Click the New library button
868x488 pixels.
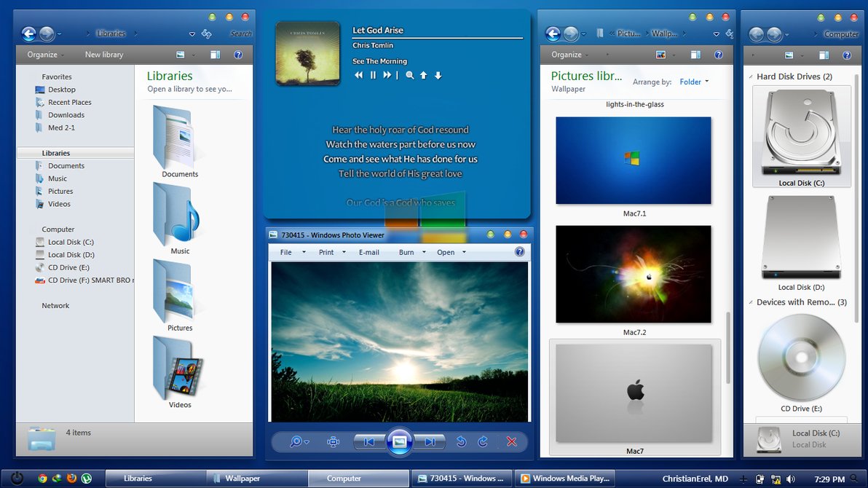pyautogui.click(x=104, y=55)
